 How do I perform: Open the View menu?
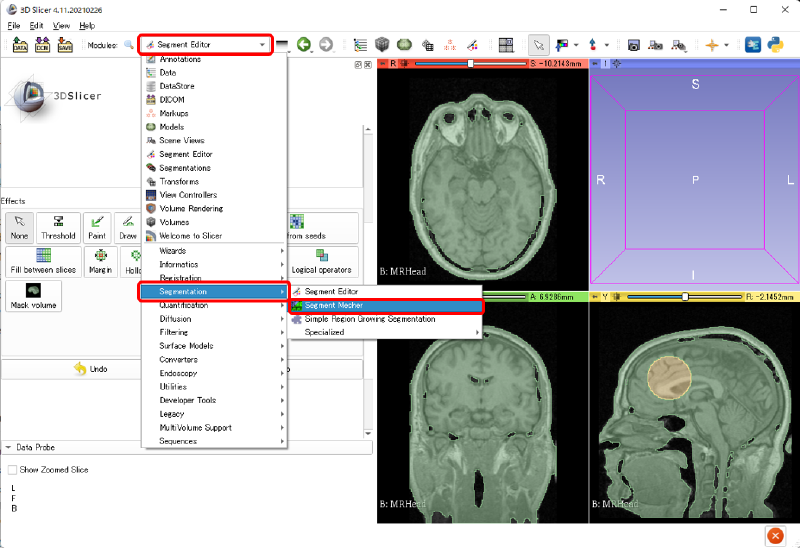coord(62,25)
